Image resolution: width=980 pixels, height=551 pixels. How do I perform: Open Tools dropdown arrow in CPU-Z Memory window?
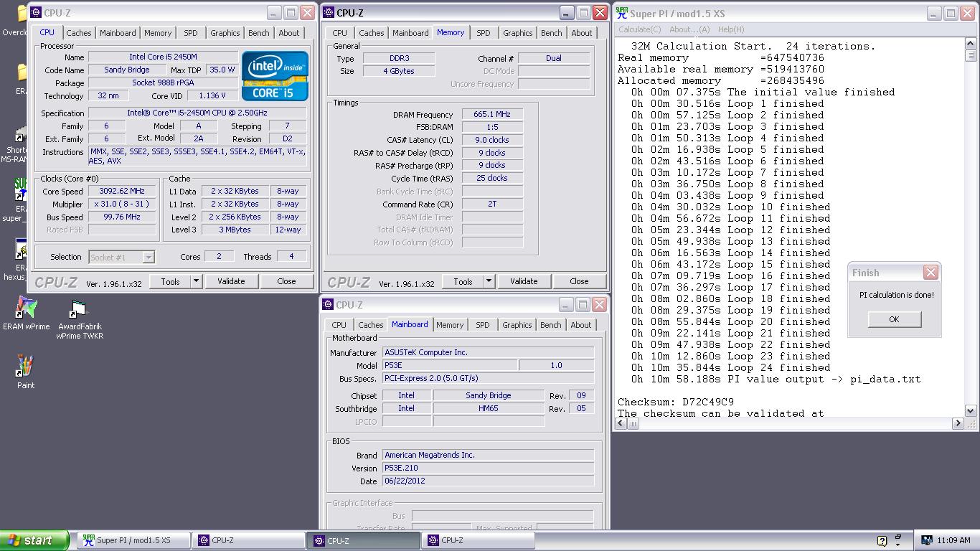(x=489, y=281)
